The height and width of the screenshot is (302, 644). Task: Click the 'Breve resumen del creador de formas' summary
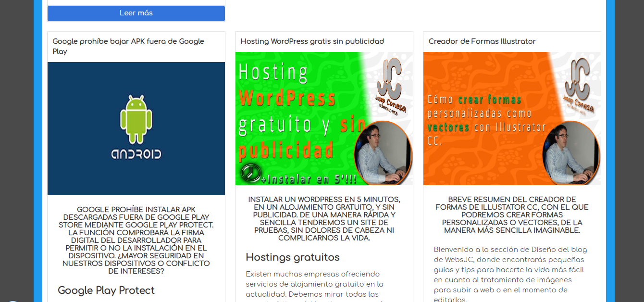pyautogui.click(x=512, y=214)
